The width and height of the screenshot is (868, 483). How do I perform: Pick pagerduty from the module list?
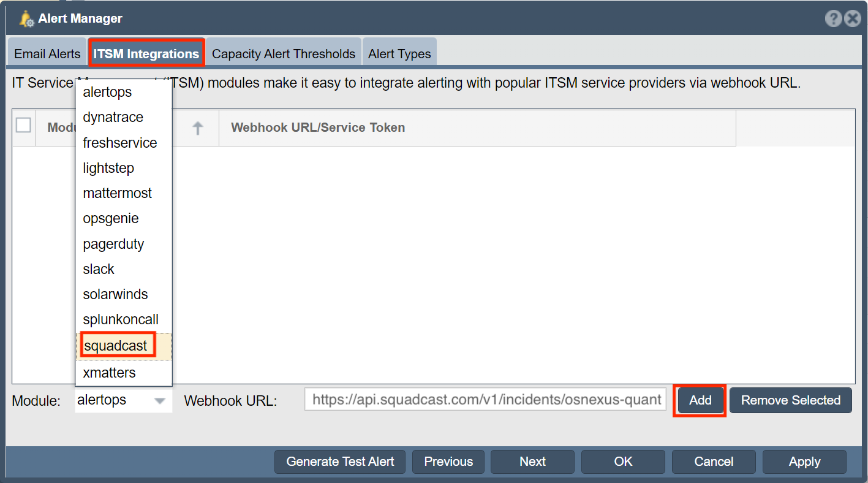[x=124, y=244]
